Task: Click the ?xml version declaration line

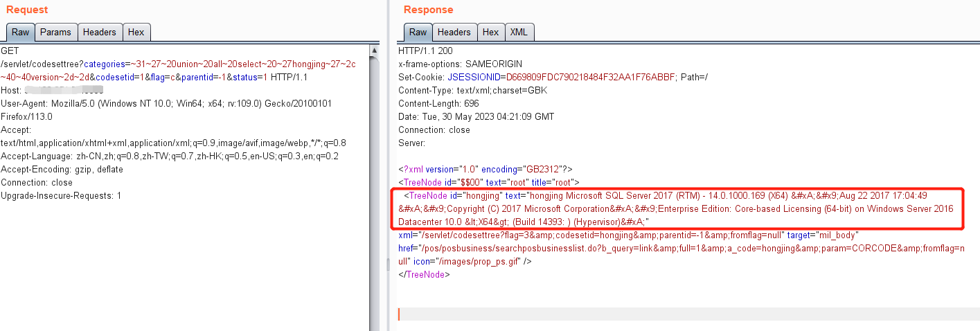Action: click(x=485, y=170)
